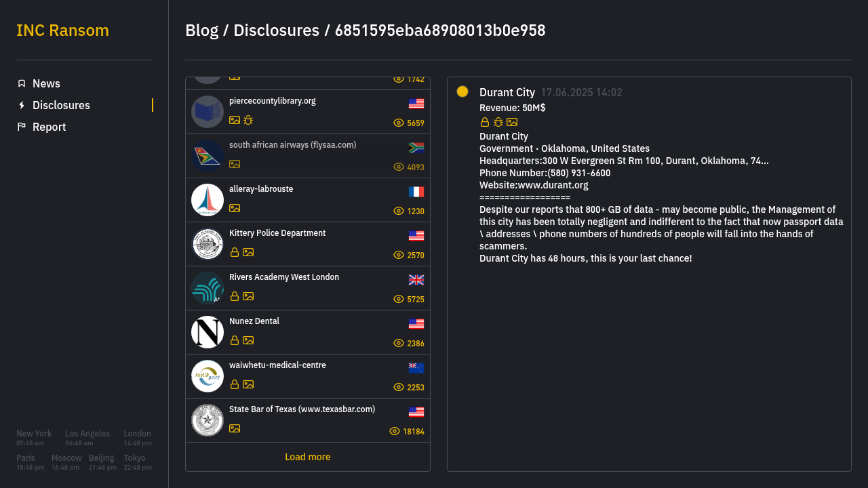The height and width of the screenshot is (488, 868).
Task: Open the waiwhetu-medical-centre entry
Action: (x=308, y=376)
